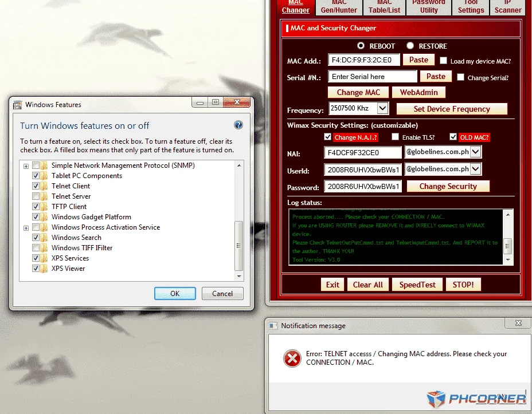The image size is (532, 414).
Task: Click the Windows Features title bar icon
Action: (x=17, y=105)
